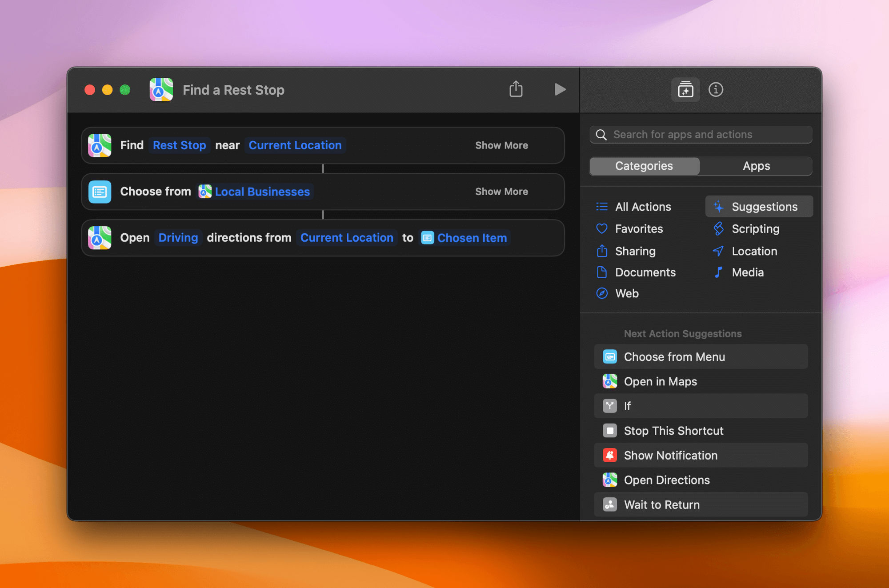Screen dimensions: 889x588
Task: Click the Media music note icon
Action: [718, 272]
